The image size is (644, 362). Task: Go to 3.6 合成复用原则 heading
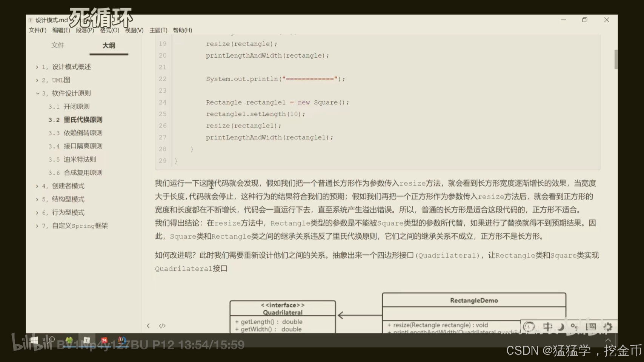[75, 172]
